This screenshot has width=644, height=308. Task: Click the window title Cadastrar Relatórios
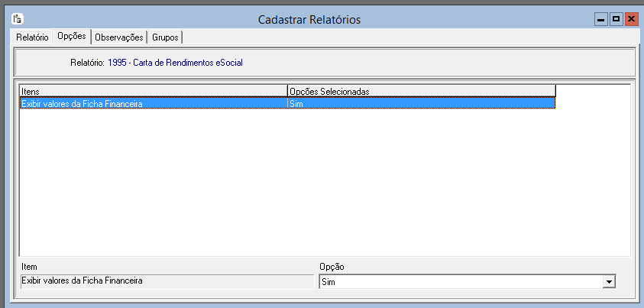(x=309, y=18)
